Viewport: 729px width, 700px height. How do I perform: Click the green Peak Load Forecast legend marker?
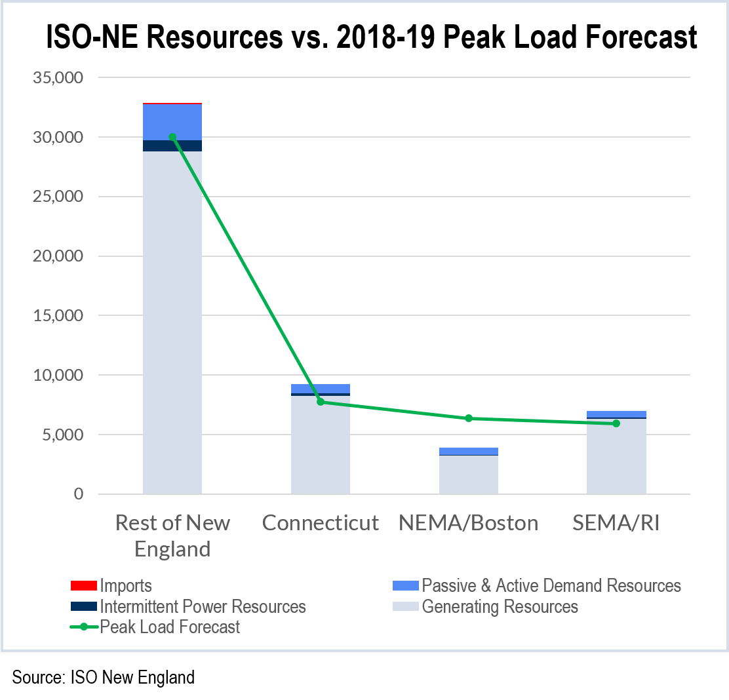[83, 627]
